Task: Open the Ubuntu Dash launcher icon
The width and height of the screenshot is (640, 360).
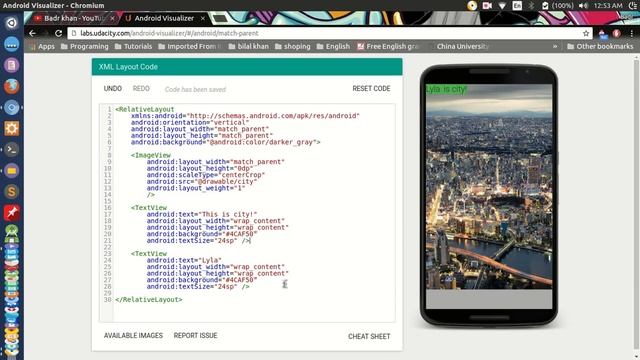Action: [x=11, y=23]
